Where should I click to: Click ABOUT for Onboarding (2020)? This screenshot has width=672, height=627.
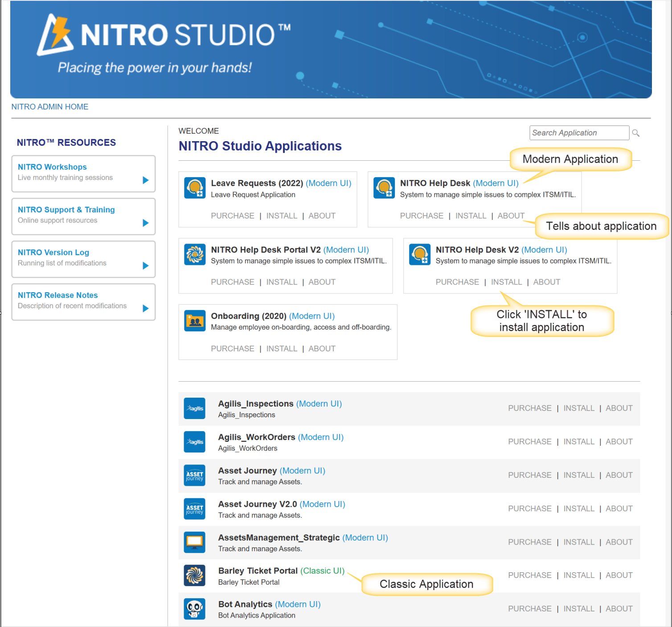click(x=322, y=349)
